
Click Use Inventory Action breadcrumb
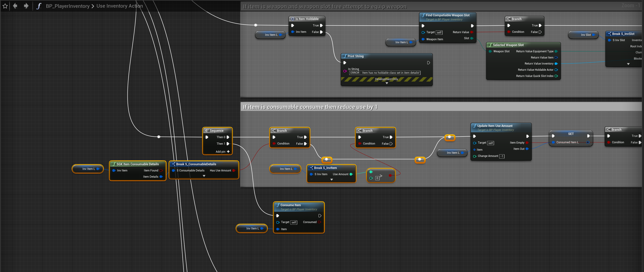(119, 6)
